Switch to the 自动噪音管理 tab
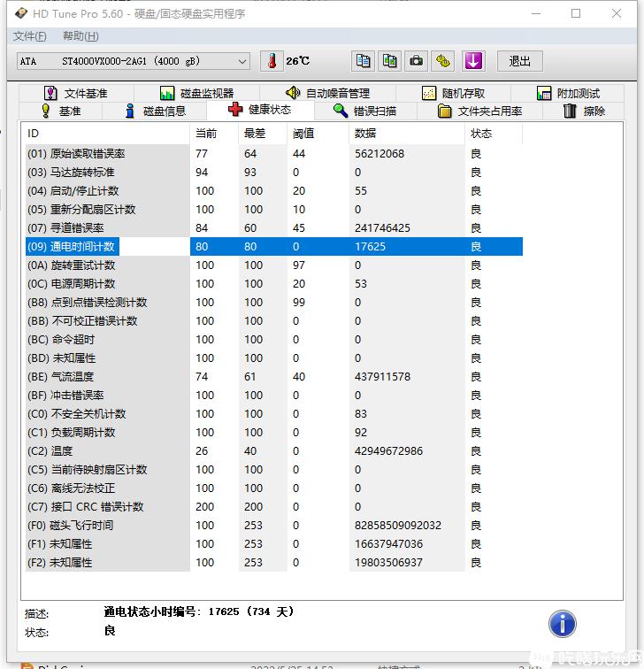Viewport: 644px width, 669px height. pos(327,93)
